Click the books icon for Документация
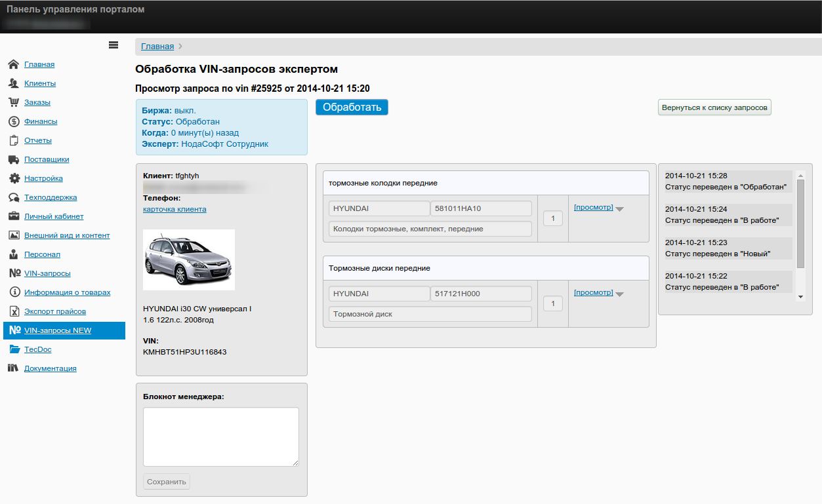The width and height of the screenshot is (822, 504). click(x=13, y=368)
